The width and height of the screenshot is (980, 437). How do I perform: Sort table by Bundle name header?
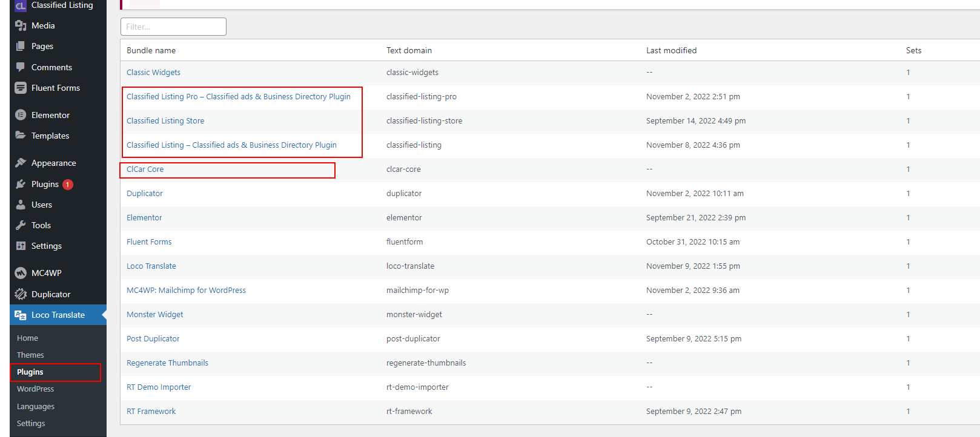[151, 51]
